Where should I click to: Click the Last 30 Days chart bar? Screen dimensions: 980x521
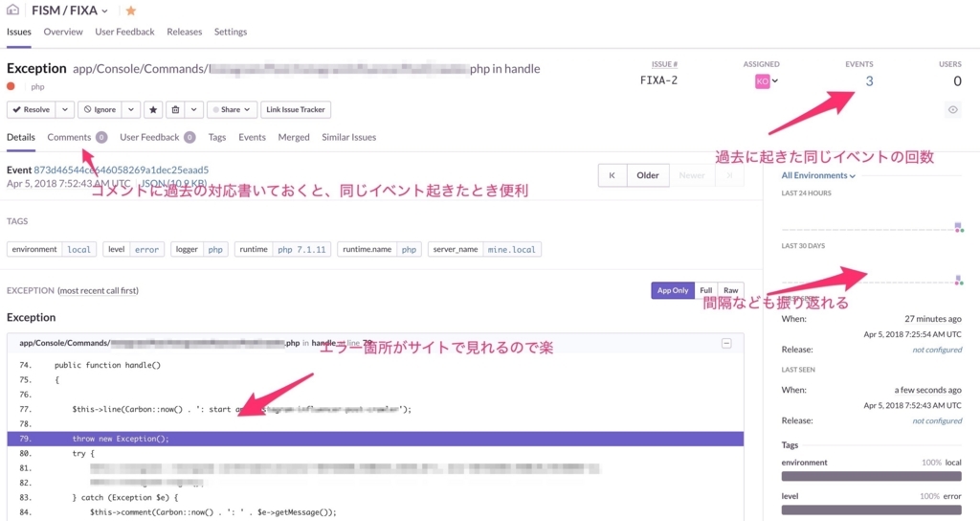958,280
